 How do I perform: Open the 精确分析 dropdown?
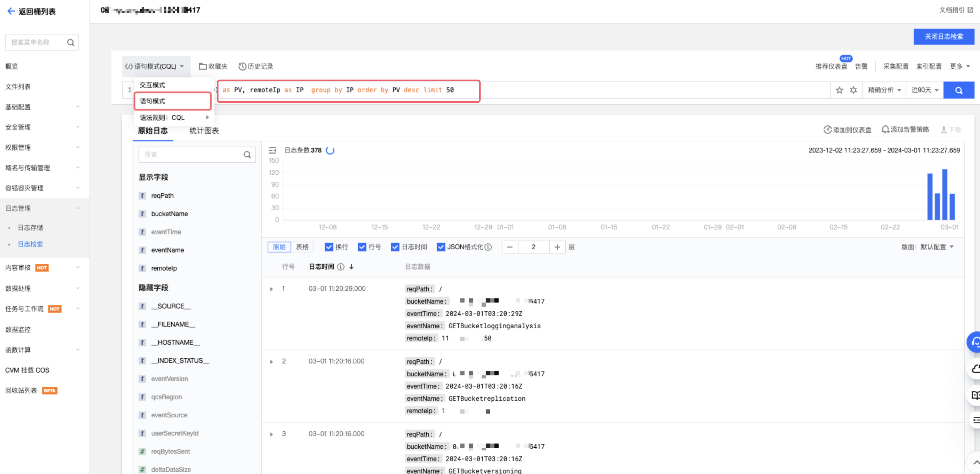click(884, 90)
